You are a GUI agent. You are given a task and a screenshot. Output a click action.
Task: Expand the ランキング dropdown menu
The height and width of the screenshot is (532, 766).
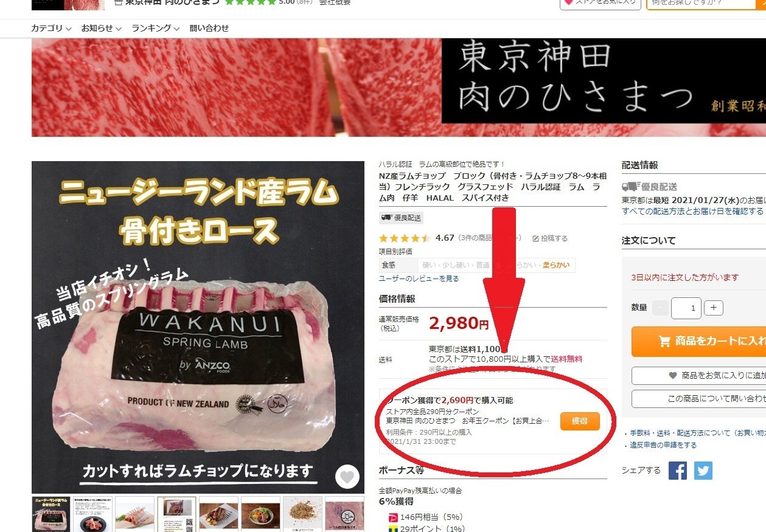[x=156, y=28]
